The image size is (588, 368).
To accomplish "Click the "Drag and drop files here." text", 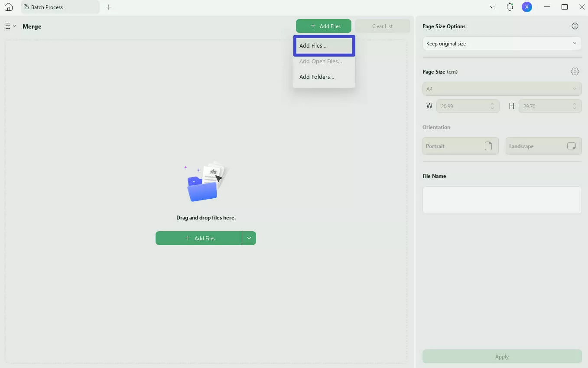I will (206, 217).
